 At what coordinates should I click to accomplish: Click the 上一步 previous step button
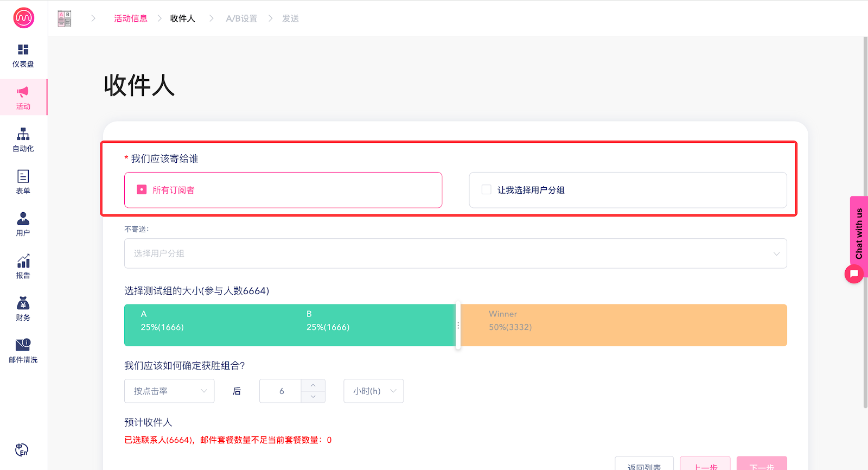pos(705,465)
